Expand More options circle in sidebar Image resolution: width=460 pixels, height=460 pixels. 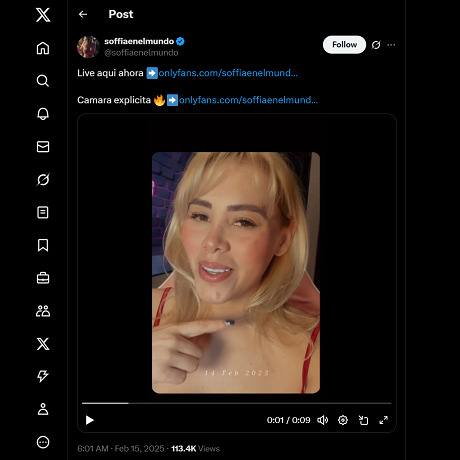43,442
